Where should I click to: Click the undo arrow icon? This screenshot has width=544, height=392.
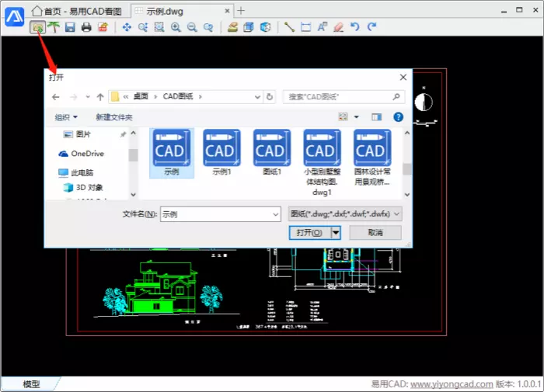tap(355, 27)
